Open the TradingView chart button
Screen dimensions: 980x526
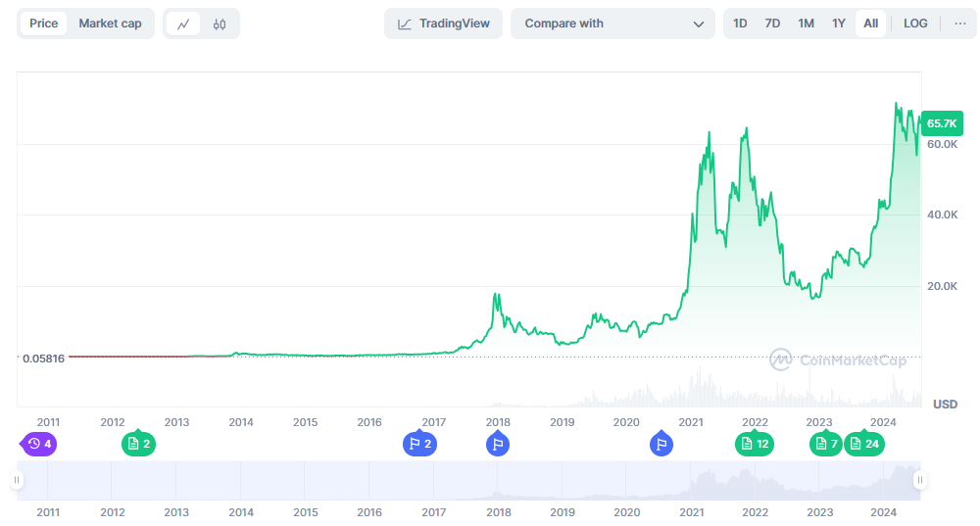tap(443, 24)
